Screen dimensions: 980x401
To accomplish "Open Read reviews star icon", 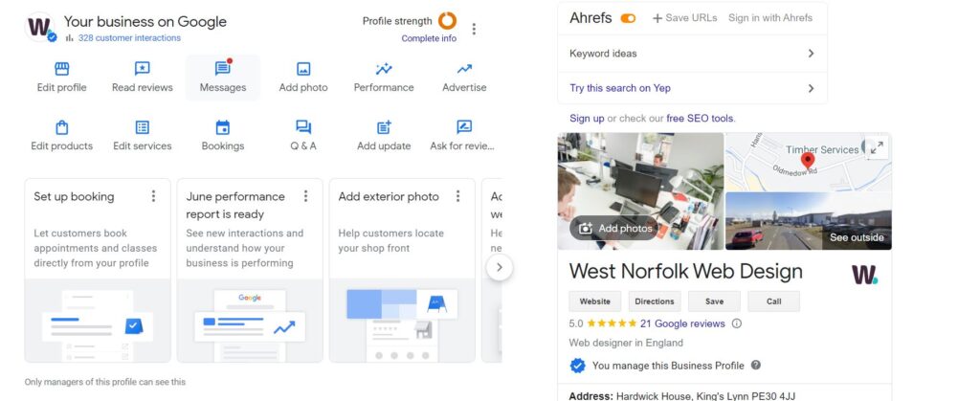I will [x=143, y=69].
